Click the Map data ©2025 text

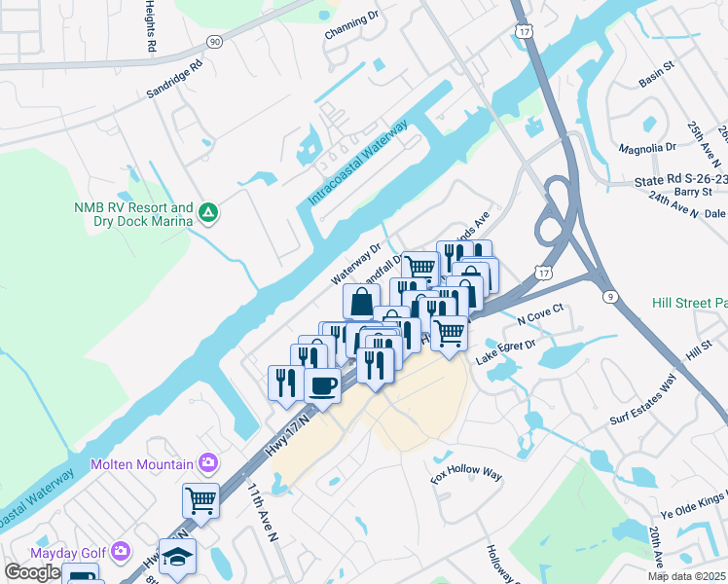(x=687, y=576)
